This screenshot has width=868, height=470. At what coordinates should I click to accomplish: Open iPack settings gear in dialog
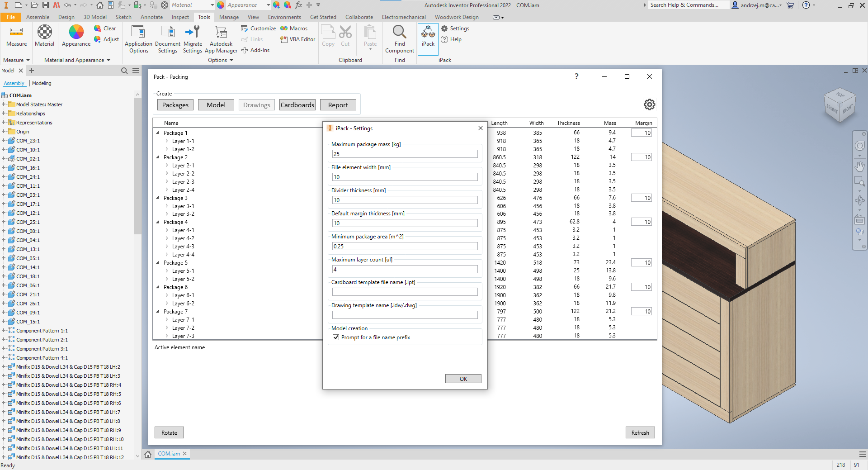(649, 104)
